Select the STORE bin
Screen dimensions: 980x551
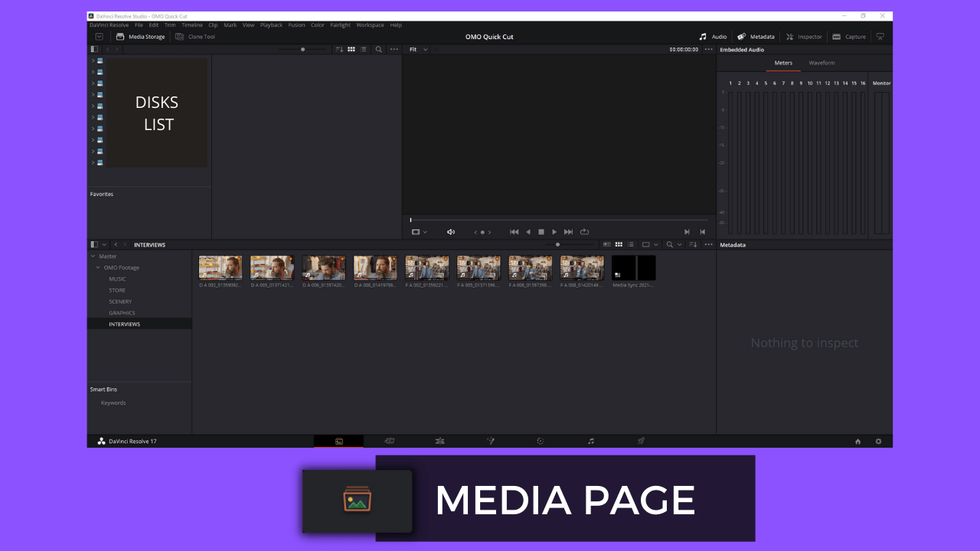(116, 290)
